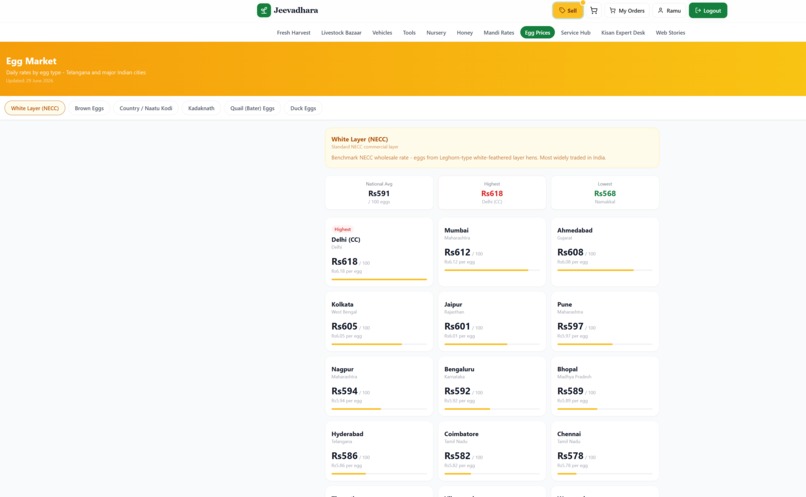
Task: Select Duck Eggs tab
Action: pos(303,108)
